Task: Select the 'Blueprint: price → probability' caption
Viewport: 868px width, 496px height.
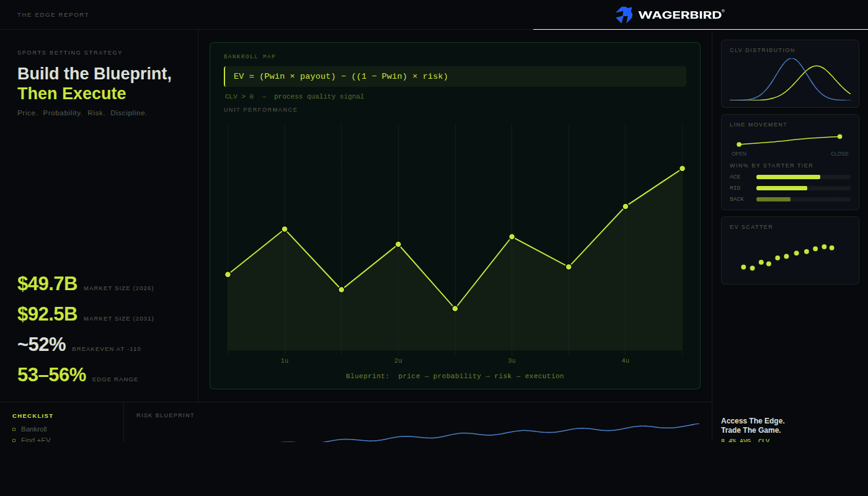Action: click(x=455, y=376)
